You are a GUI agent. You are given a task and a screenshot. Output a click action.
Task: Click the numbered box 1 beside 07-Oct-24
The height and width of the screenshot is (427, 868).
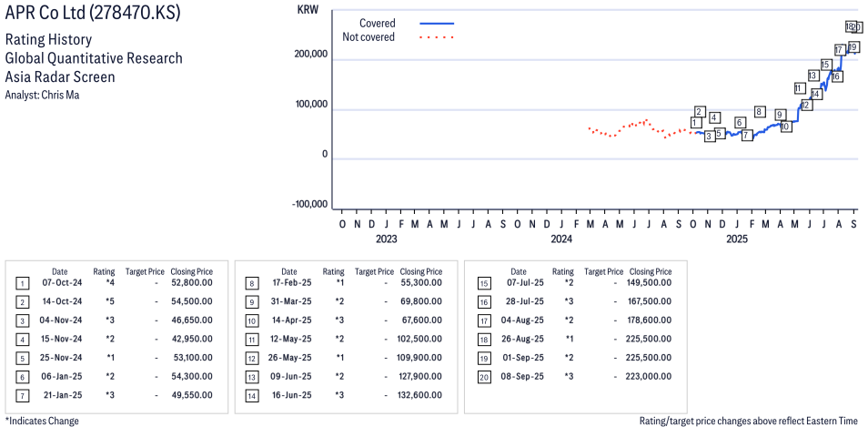(22, 284)
